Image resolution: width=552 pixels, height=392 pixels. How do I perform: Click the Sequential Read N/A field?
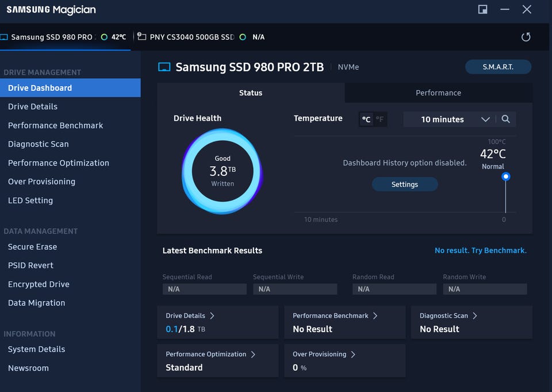tap(205, 289)
